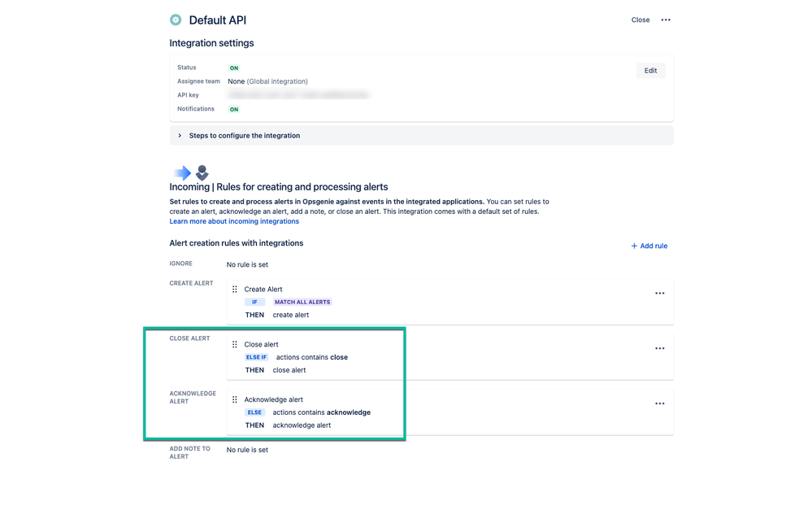This screenshot has height=506, width=812.
Task: Open Learn more about incoming integrations link
Action: [x=234, y=221]
